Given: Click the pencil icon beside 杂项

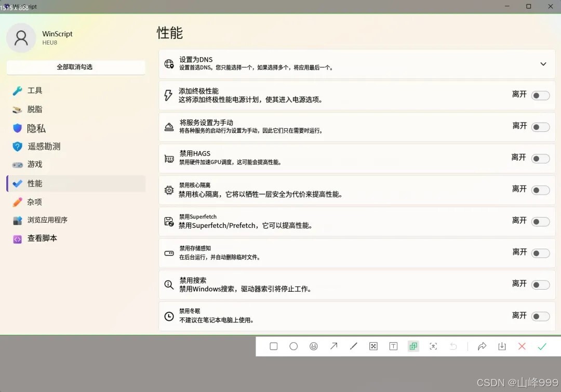Looking at the screenshot, I should tap(17, 202).
